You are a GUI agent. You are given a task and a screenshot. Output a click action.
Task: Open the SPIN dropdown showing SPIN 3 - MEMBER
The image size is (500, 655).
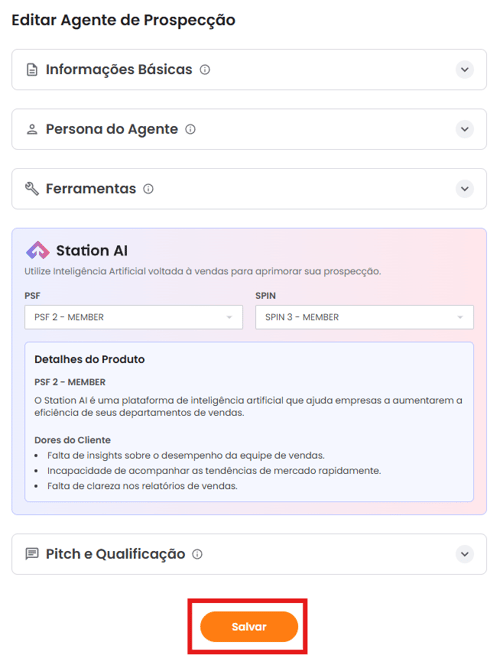click(x=364, y=317)
